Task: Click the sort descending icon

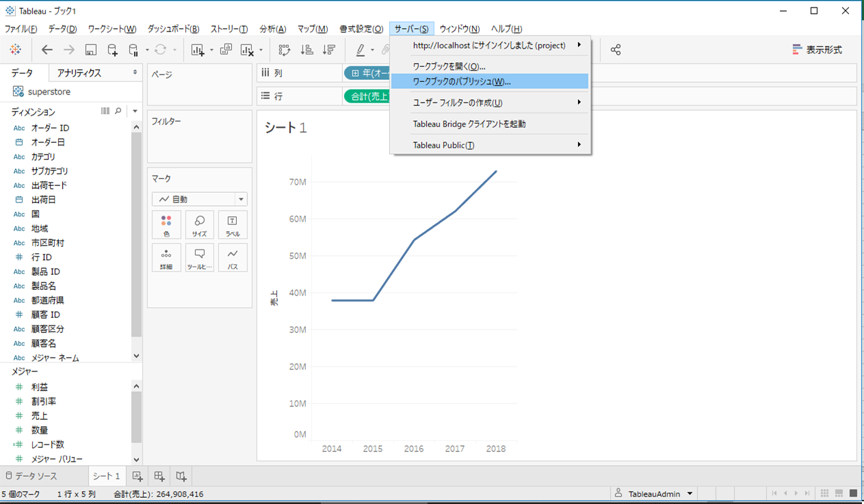Action: tap(329, 49)
